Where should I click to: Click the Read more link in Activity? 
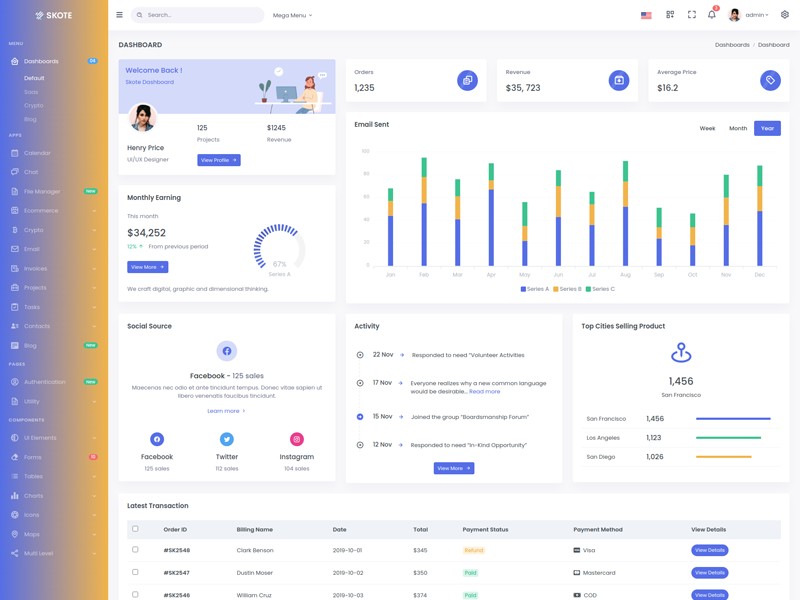point(485,392)
